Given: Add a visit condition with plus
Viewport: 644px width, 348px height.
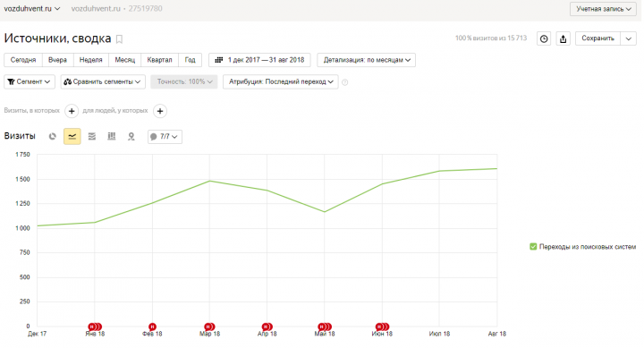Looking at the screenshot, I should tap(72, 111).
